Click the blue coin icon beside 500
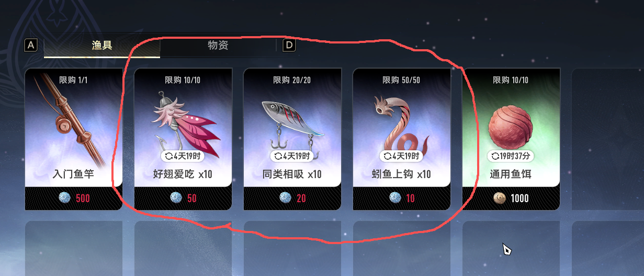The width and height of the screenshot is (644, 276). tap(65, 198)
